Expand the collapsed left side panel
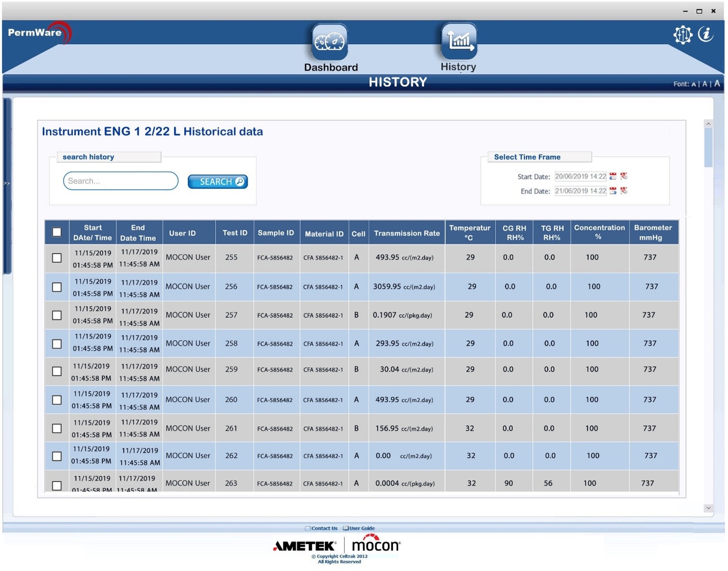 [x=7, y=183]
